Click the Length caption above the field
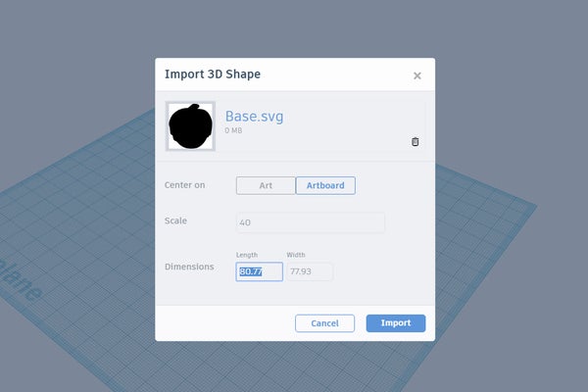588x392 pixels. click(x=247, y=255)
